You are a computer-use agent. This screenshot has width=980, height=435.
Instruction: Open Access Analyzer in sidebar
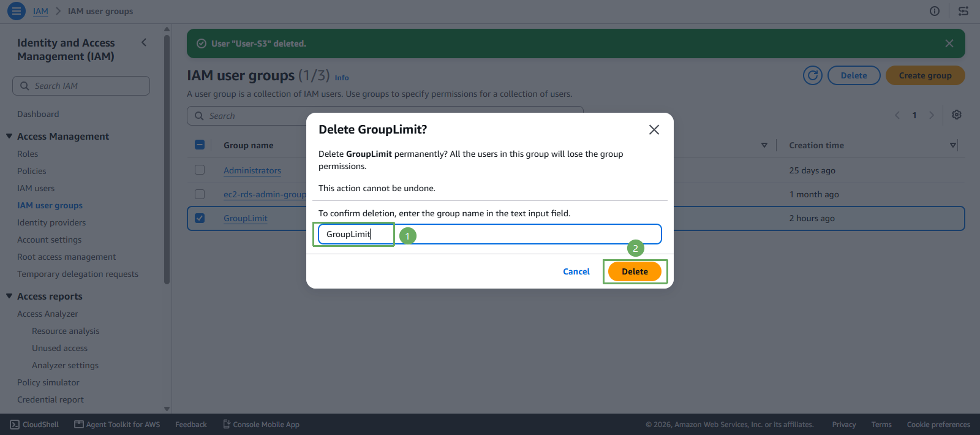point(47,314)
